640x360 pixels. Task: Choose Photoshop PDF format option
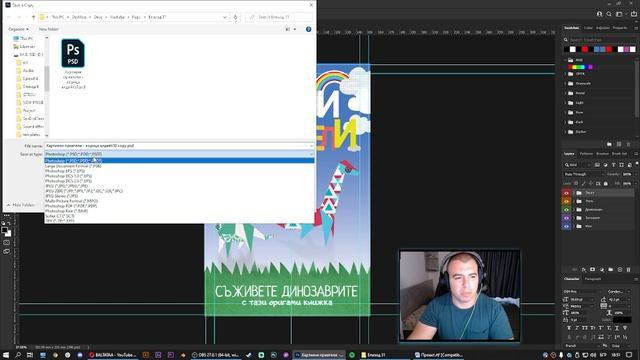[179, 206]
